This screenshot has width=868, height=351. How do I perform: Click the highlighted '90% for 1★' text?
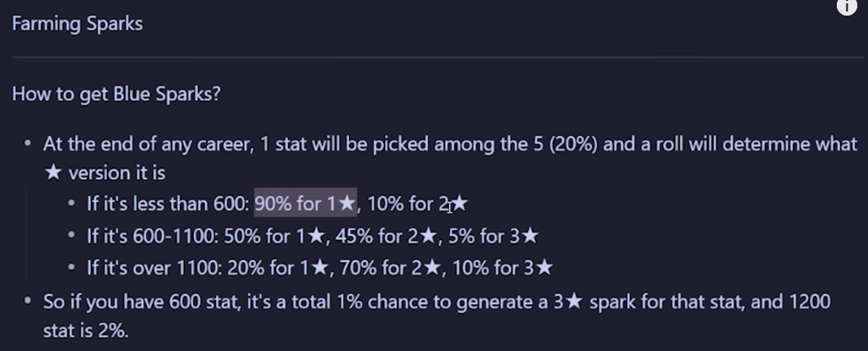tap(305, 203)
